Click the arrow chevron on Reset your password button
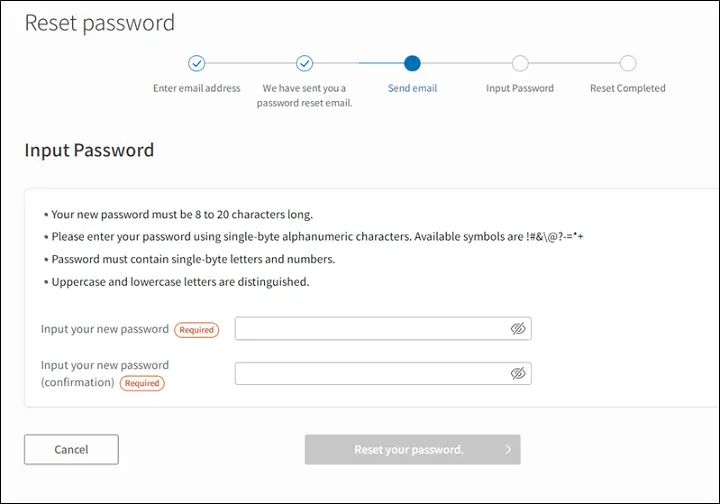The height and width of the screenshot is (504, 720). (508, 449)
